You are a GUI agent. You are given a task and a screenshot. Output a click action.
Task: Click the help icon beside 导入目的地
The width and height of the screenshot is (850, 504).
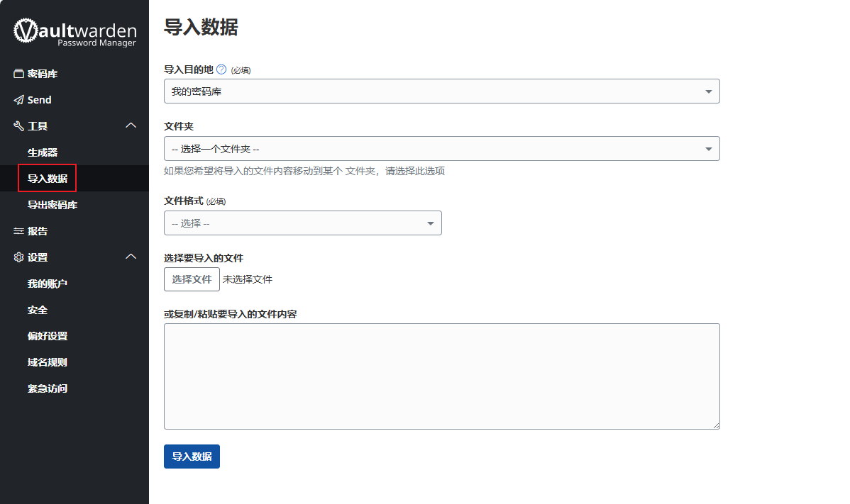pyautogui.click(x=221, y=69)
